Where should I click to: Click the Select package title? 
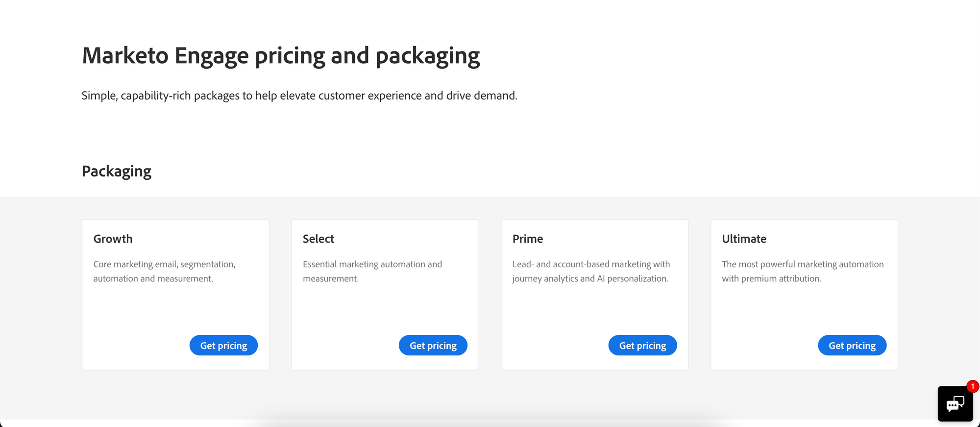(x=318, y=239)
